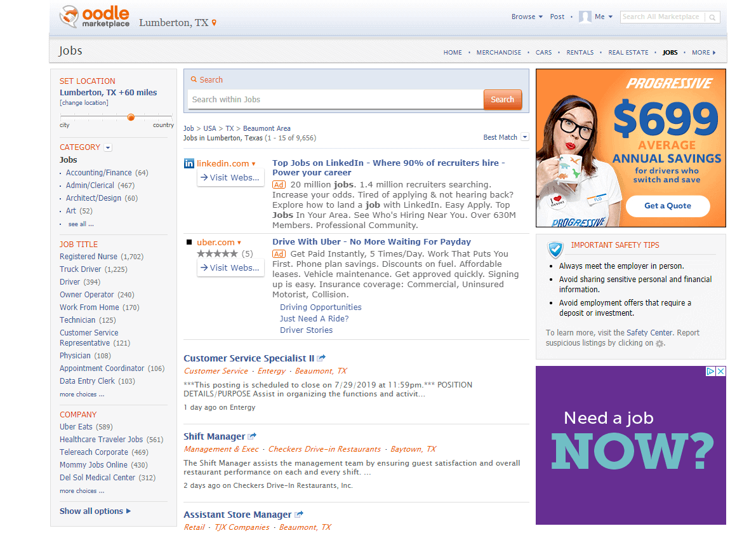756x533 pixels.
Task: Expand the uber.com ad arrow
Action: [x=239, y=243]
